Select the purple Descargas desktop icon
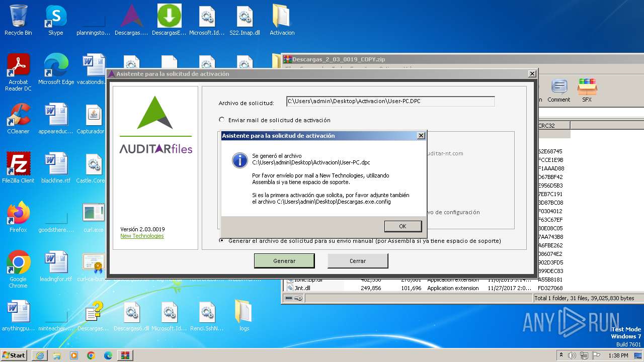 tap(132, 21)
